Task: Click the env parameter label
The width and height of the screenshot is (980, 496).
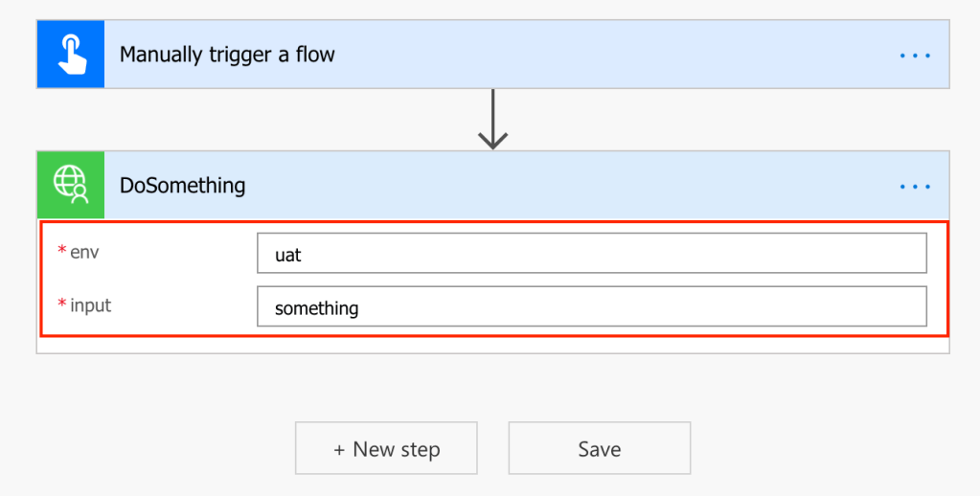Action: click(x=84, y=253)
